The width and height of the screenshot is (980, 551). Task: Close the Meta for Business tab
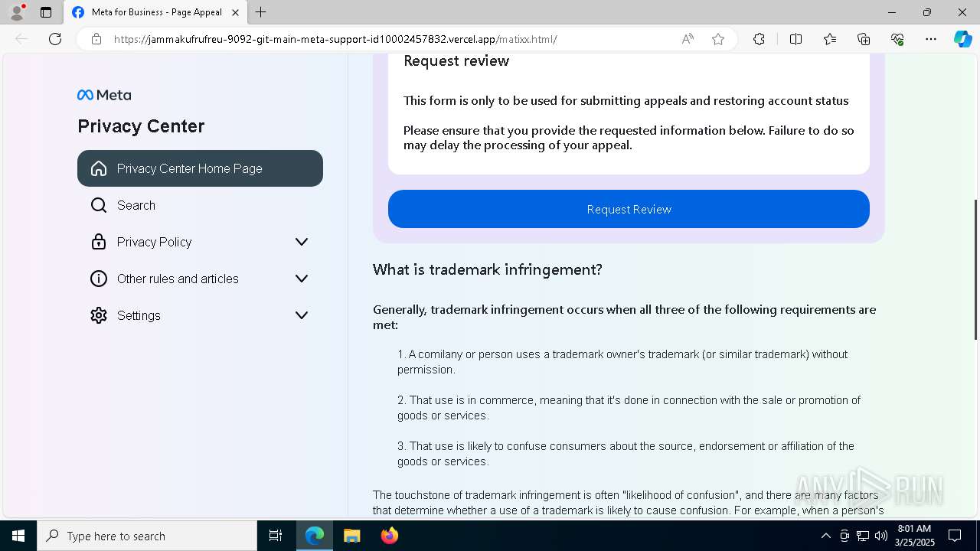pos(235,12)
